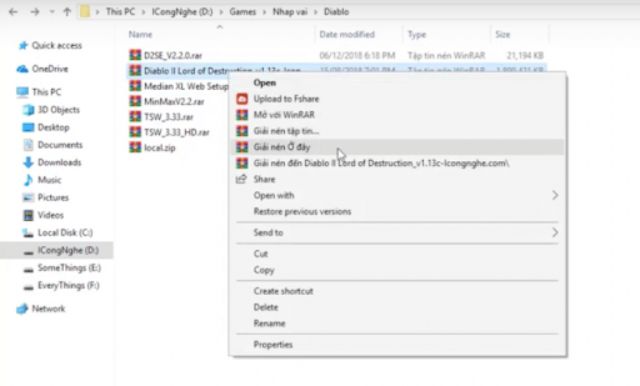The image size is (640, 386).
Task: Choose Cut in context menu
Action: 261,254
